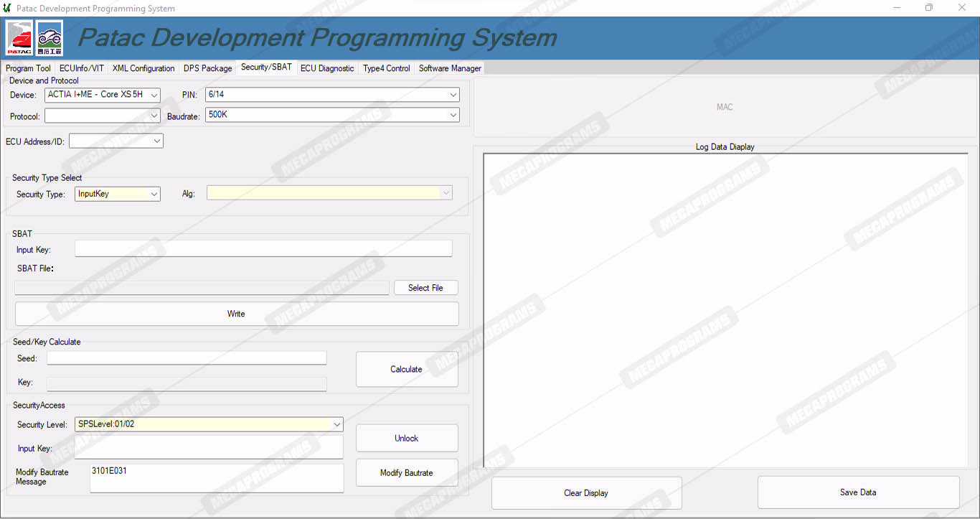Screen dimensions: 980x519
Task: Click the Modify Bautrate Message field containing 3101E031
Action: (217, 478)
